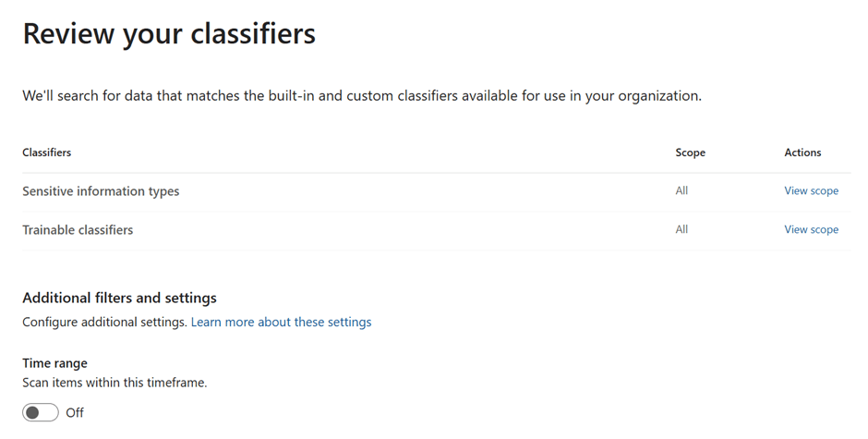Enable the Time range toggle switch

41,412
